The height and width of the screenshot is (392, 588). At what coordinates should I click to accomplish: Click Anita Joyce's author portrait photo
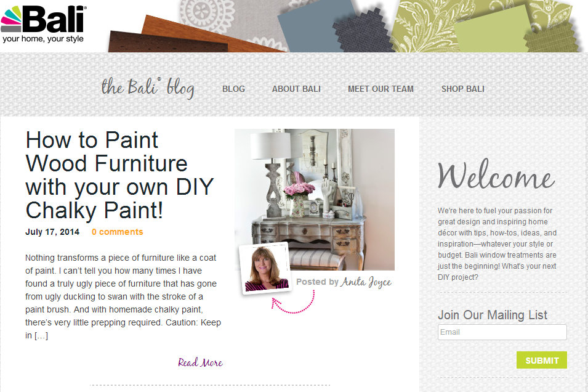pyautogui.click(x=265, y=268)
